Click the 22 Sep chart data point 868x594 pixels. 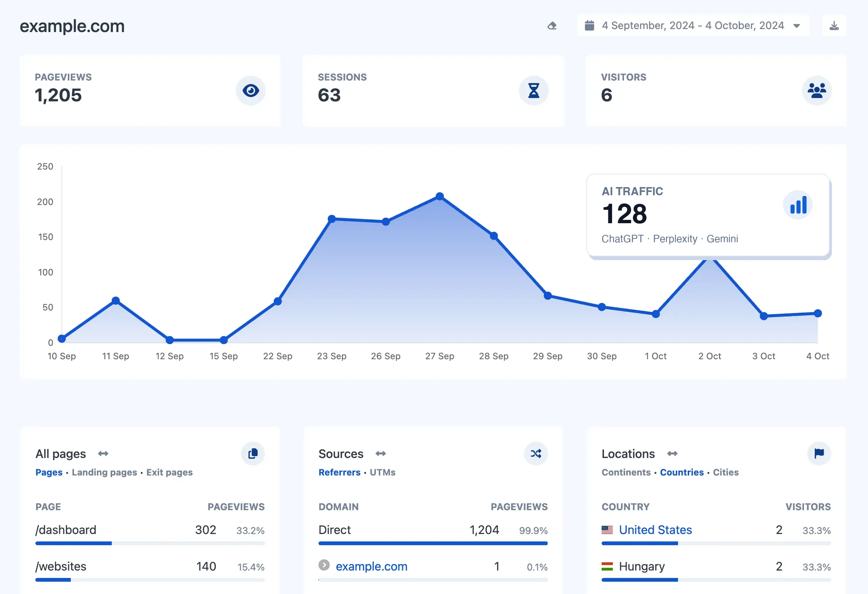[x=278, y=301]
